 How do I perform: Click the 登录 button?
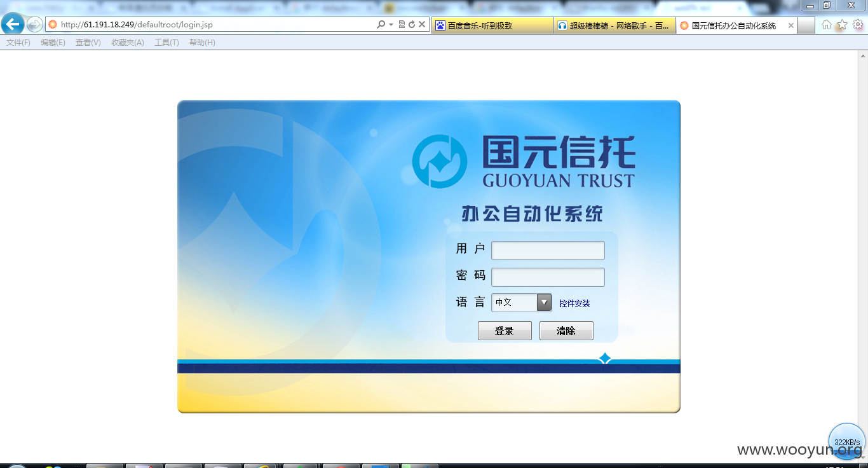(505, 331)
